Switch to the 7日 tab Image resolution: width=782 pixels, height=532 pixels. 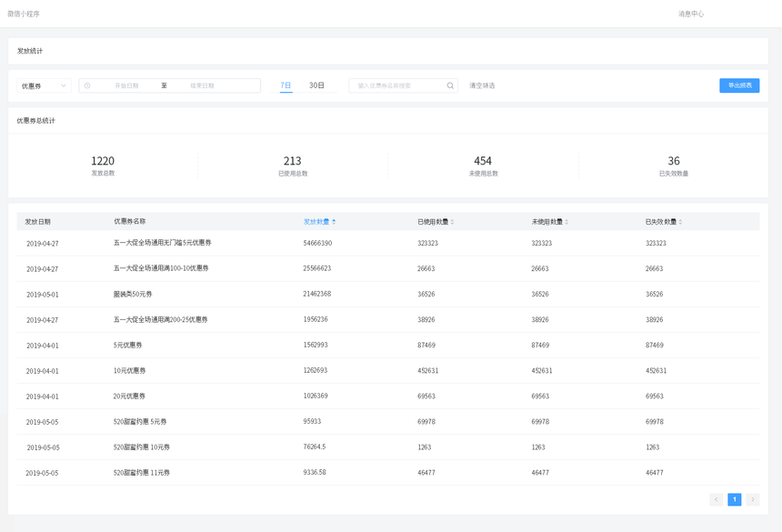(286, 85)
